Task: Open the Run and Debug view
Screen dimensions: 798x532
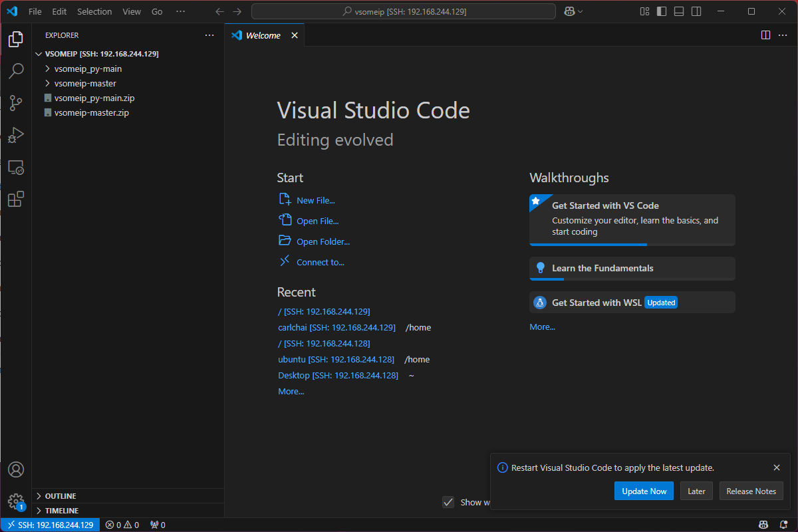Action: pyautogui.click(x=16, y=135)
